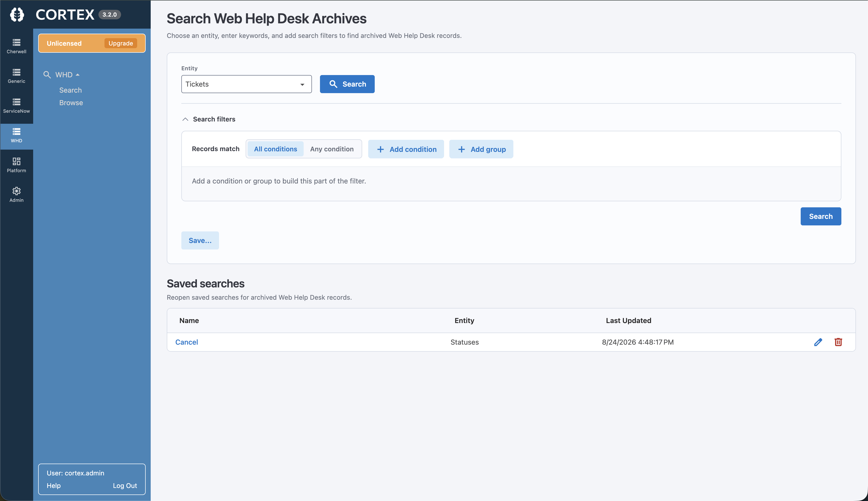The width and height of the screenshot is (868, 501).
Task: Click the Save... button
Action: pos(200,240)
